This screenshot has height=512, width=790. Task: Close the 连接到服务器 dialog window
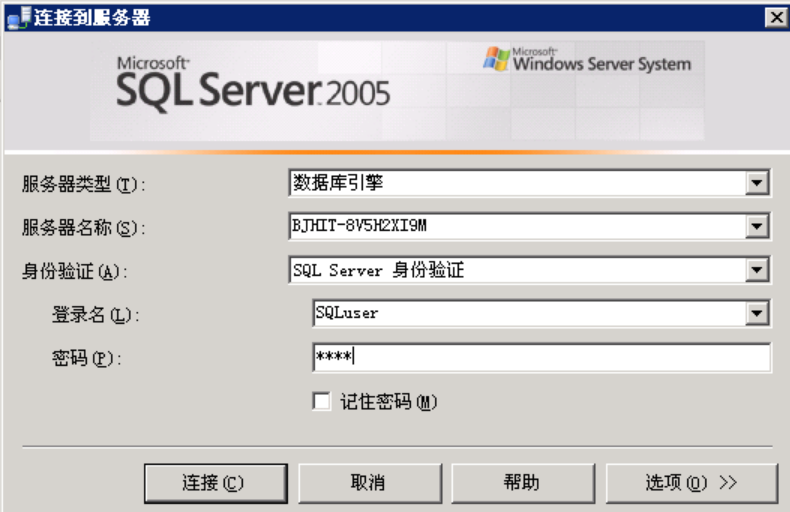[x=776, y=18]
